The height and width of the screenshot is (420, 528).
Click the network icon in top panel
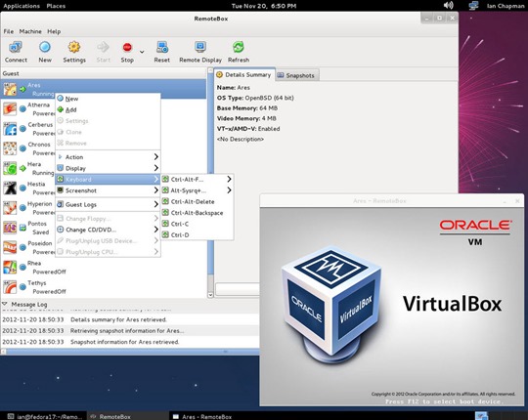pyautogui.click(x=474, y=5)
